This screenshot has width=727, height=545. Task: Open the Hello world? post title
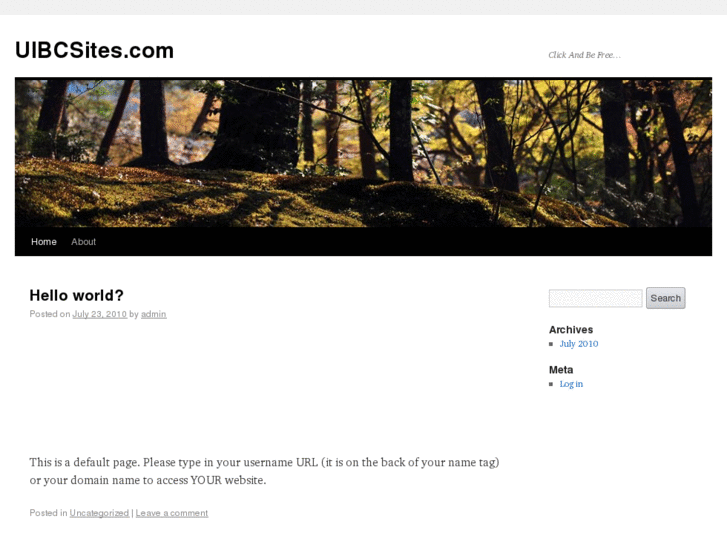[x=77, y=295]
